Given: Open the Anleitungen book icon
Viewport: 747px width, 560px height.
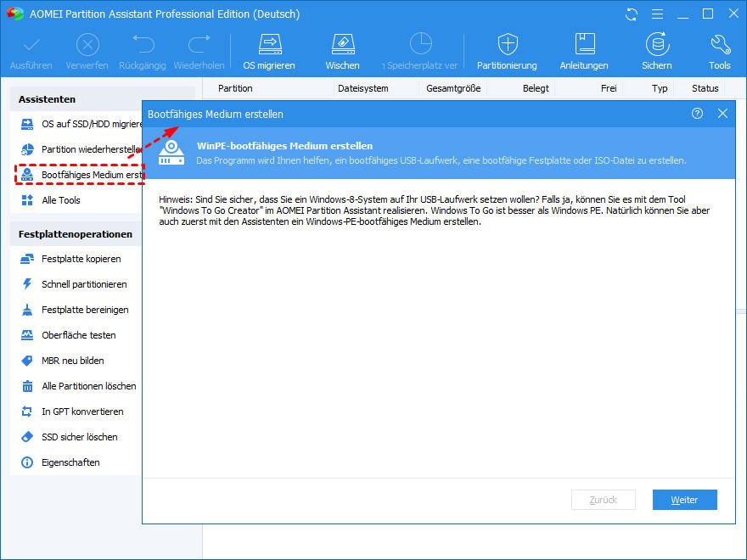Looking at the screenshot, I should pos(585,44).
